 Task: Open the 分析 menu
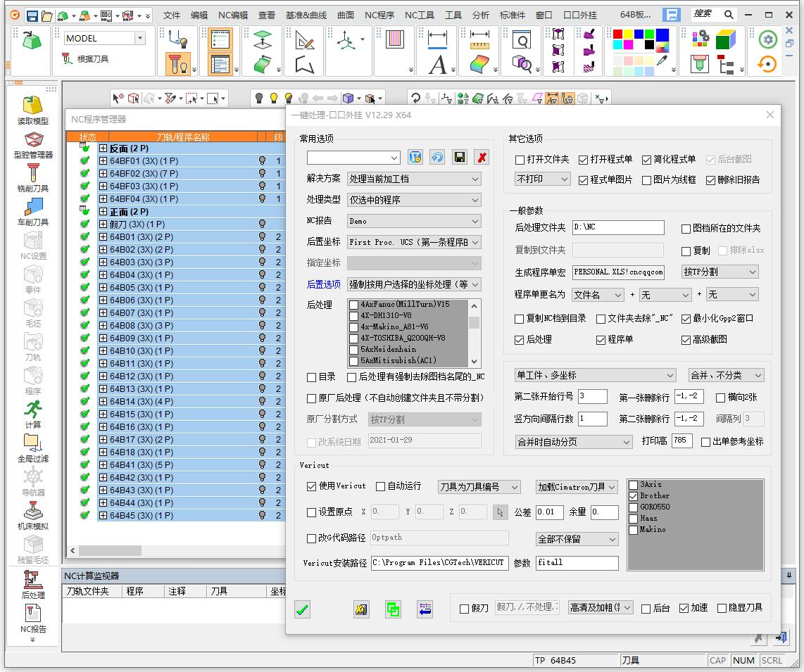coord(481,15)
